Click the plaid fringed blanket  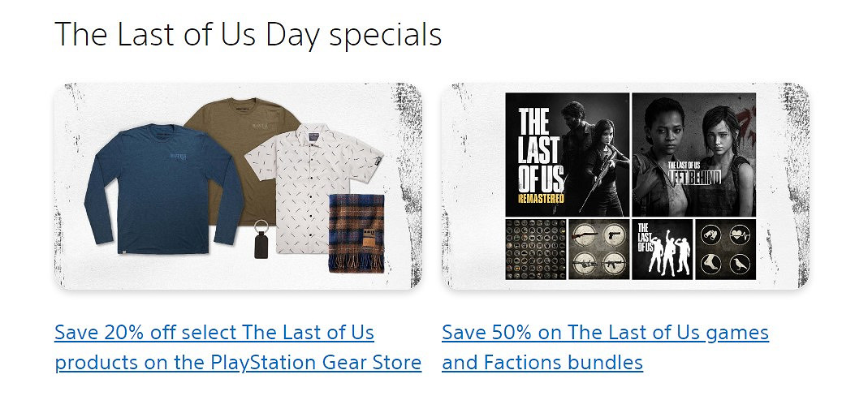(356, 234)
